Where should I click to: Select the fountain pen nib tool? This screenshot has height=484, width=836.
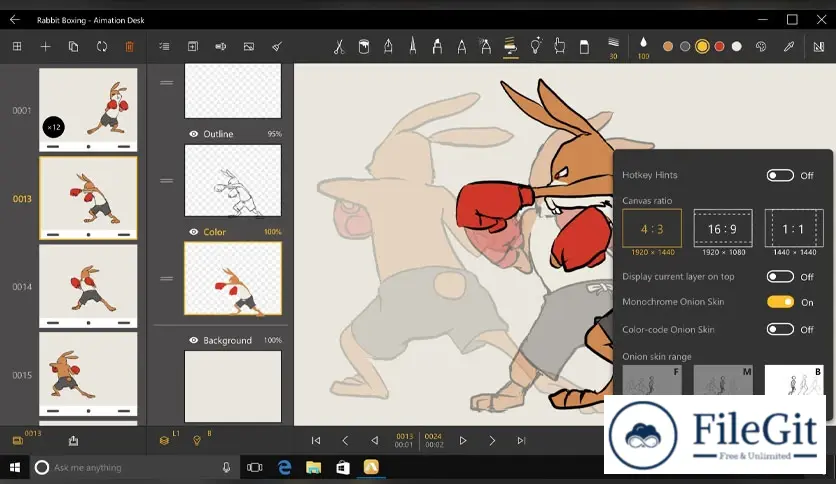click(388, 46)
